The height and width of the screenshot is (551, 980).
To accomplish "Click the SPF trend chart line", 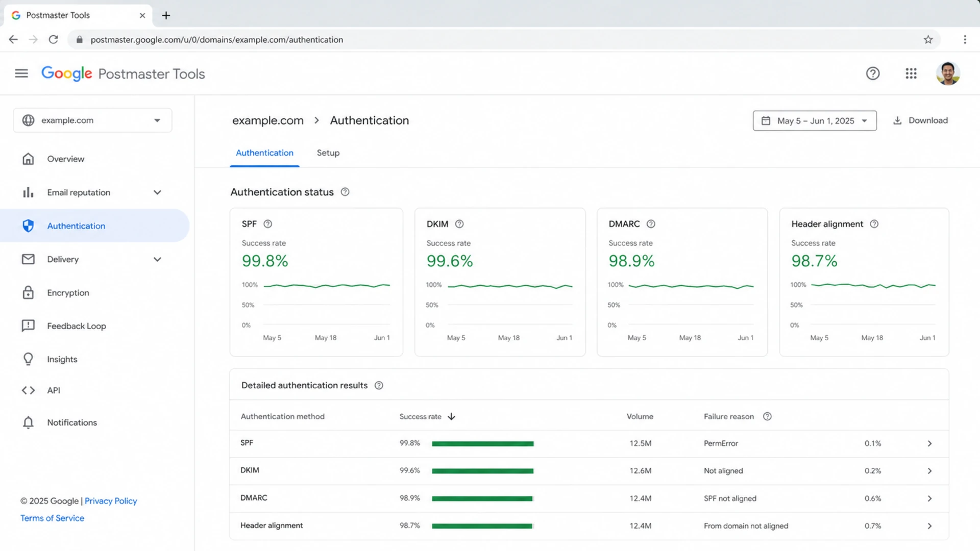I will (x=327, y=286).
